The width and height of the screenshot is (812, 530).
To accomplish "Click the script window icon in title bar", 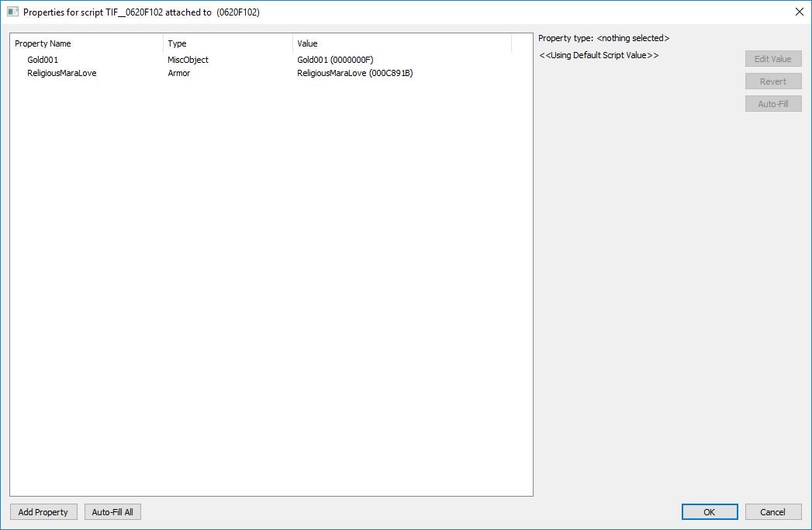I will (x=12, y=12).
